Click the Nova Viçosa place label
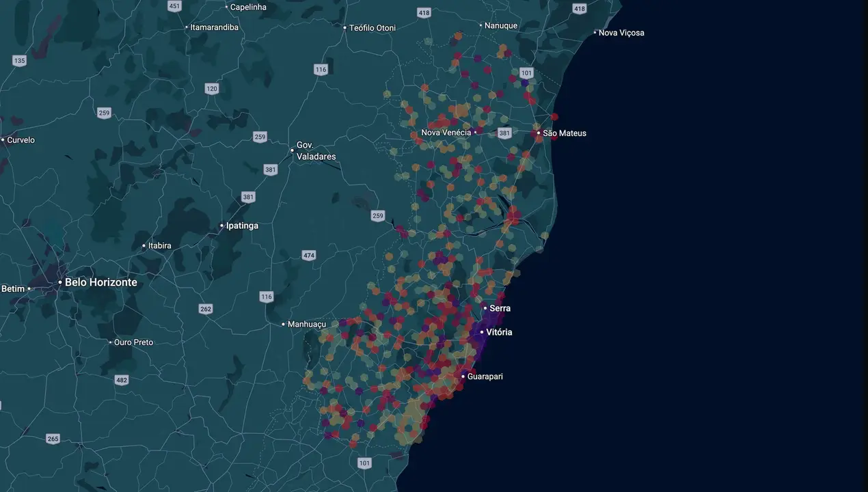868x492 pixels. [621, 33]
